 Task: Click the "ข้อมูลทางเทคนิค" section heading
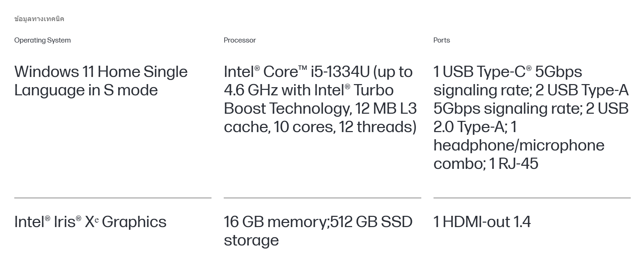click(39, 19)
